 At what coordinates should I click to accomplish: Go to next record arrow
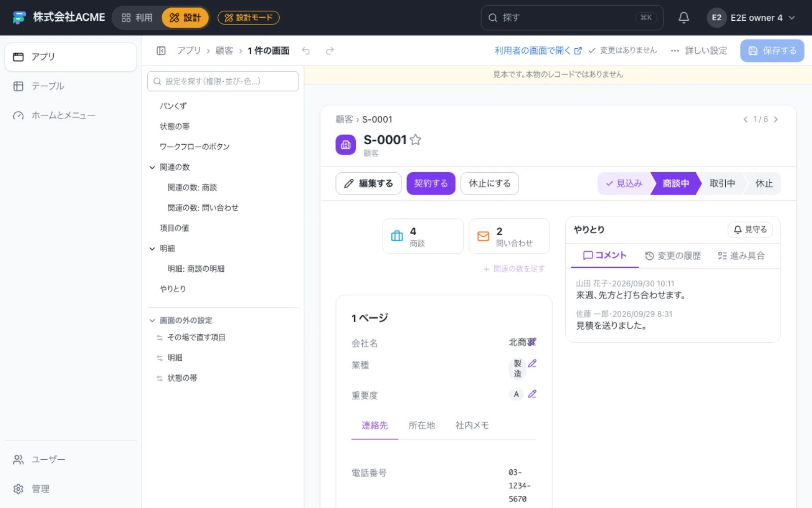[x=775, y=119]
